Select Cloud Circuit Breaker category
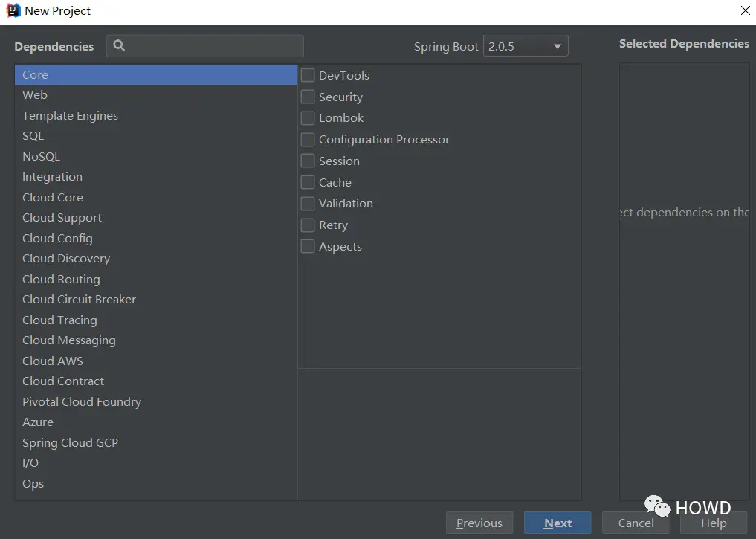Screen dimensions: 756x539 (x=156, y=300)
